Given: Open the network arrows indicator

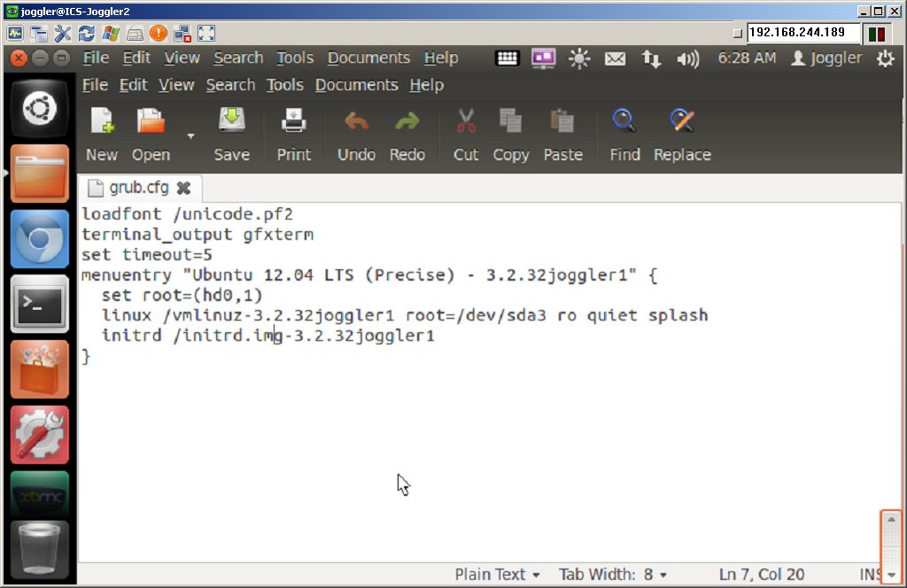Looking at the screenshot, I should tap(651, 58).
